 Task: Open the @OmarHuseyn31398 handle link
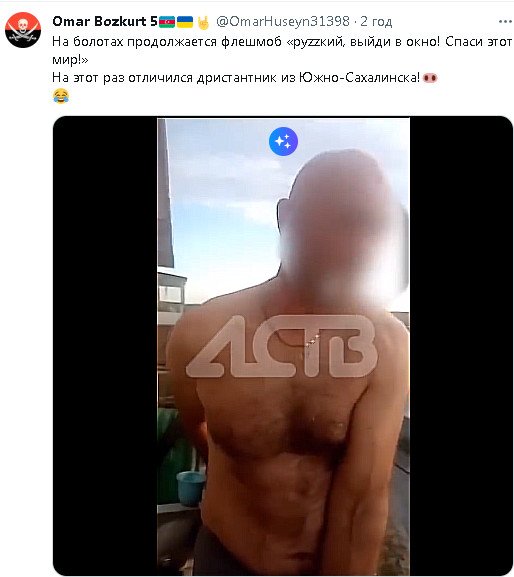pos(283,22)
